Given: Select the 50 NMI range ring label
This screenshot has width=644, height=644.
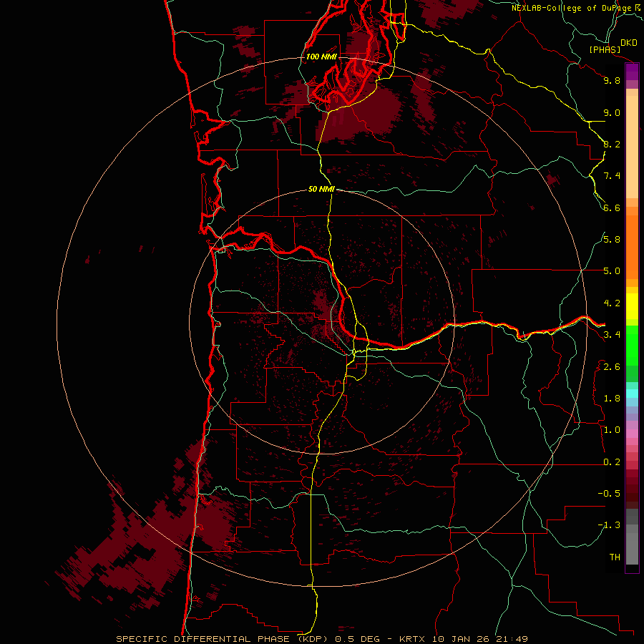Looking at the screenshot, I should (x=321, y=189).
